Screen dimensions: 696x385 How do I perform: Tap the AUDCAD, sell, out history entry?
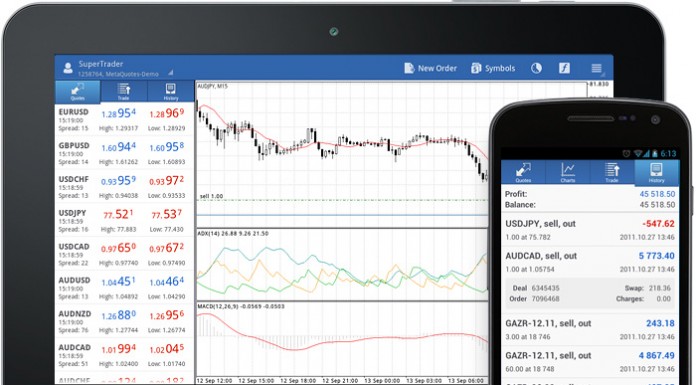[590, 262]
